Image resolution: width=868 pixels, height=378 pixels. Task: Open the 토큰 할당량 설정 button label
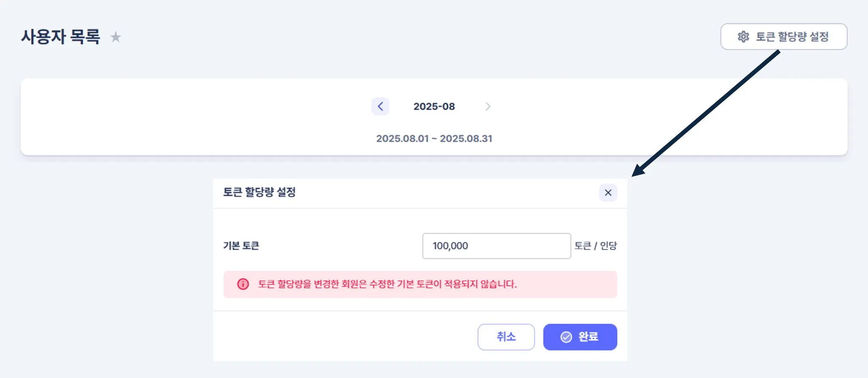pos(792,37)
